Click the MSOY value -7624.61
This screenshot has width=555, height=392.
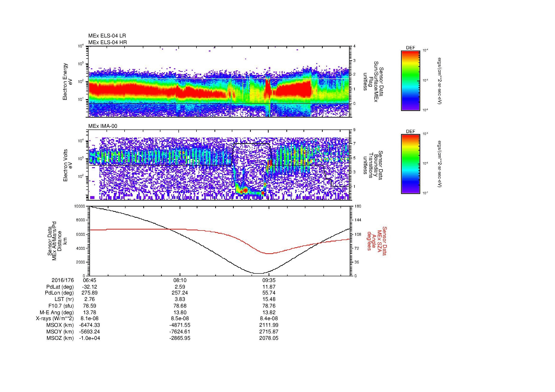coord(180,332)
